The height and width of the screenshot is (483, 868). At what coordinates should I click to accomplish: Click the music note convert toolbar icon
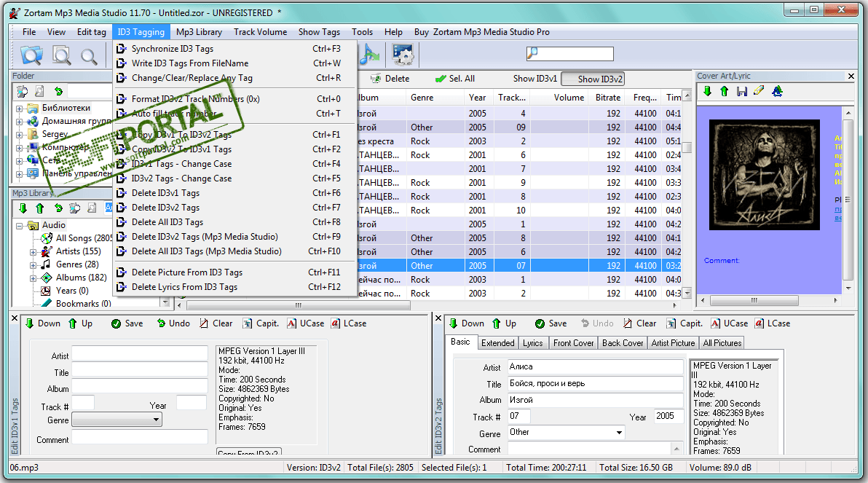pos(370,55)
